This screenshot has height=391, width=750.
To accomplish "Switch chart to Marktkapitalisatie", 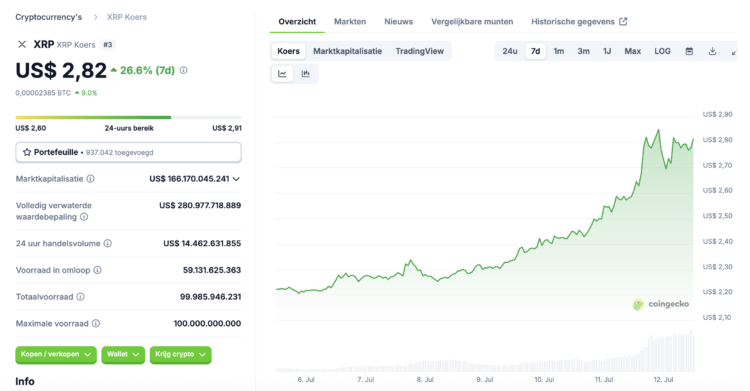I will [348, 51].
